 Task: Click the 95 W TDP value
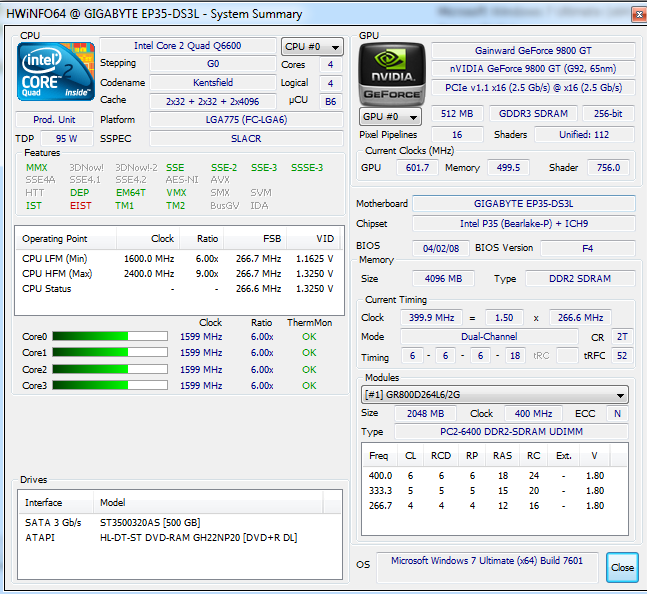[66, 139]
